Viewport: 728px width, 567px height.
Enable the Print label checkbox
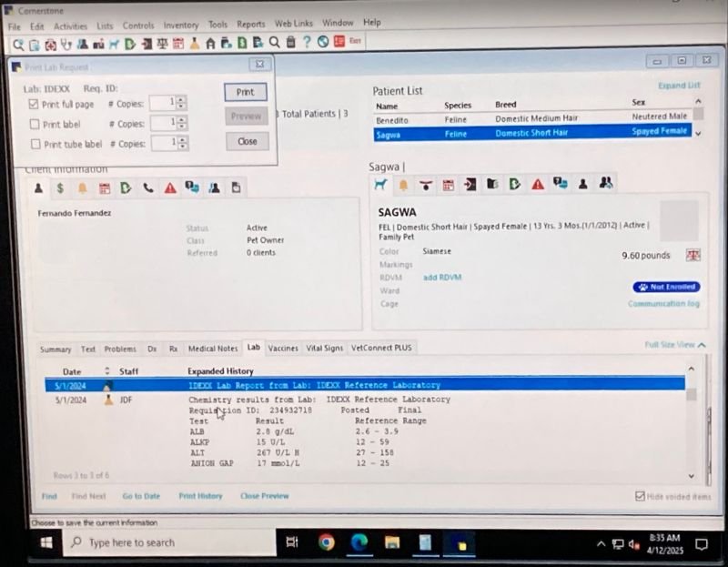pyautogui.click(x=35, y=124)
